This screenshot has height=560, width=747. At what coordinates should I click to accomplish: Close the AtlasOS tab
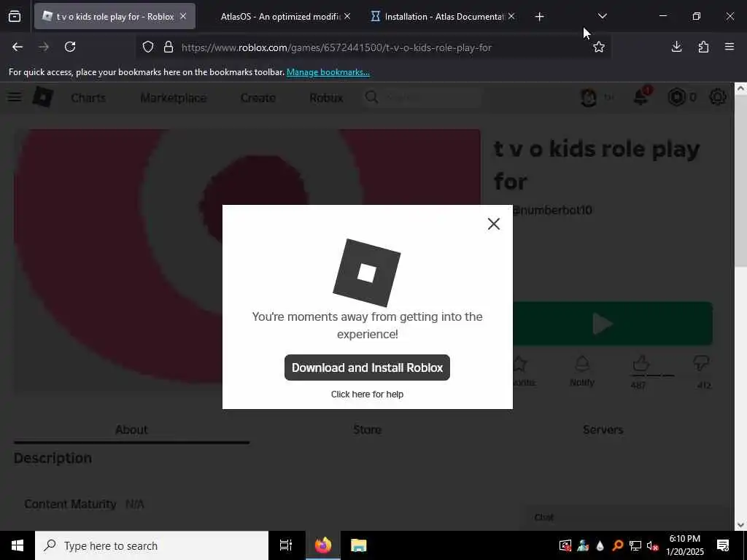(347, 16)
